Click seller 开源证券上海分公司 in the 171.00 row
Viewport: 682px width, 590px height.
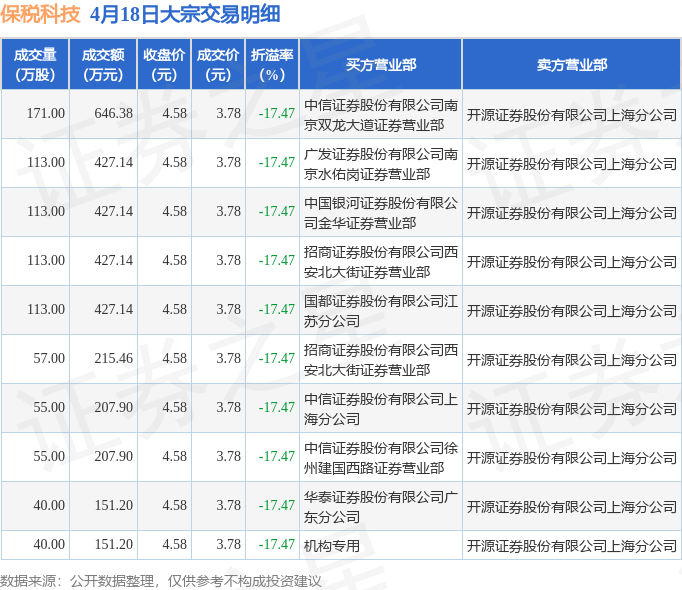[x=572, y=115]
